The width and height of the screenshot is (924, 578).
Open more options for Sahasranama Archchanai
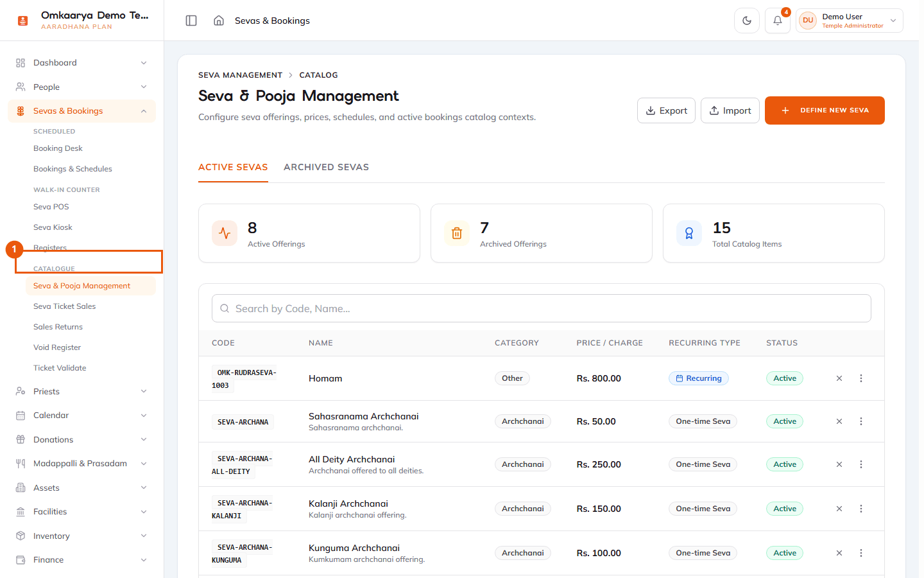(861, 421)
